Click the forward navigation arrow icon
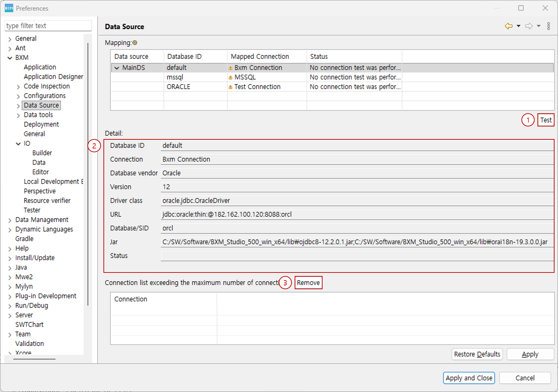This screenshot has height=392, width=558. point(529,26)
